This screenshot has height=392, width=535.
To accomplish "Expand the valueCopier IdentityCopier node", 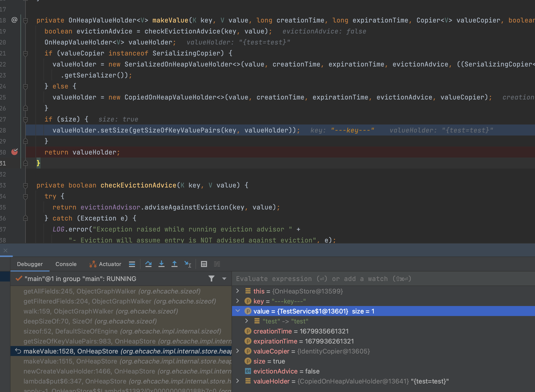I will [x=238, y=351].
